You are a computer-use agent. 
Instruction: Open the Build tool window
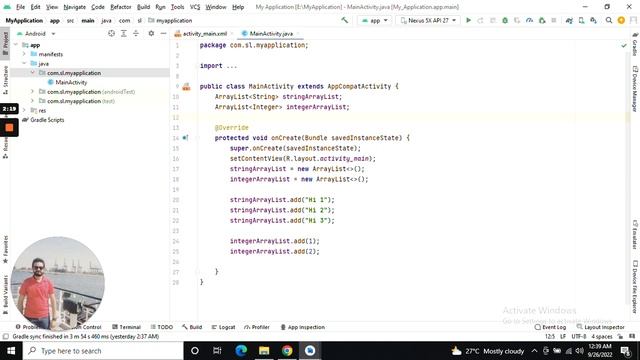192,327
